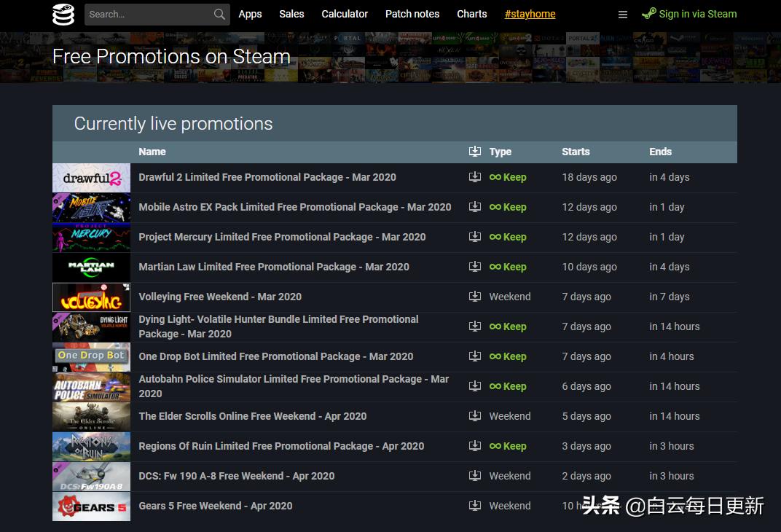The image size is (781, 532).
Task: View the Patch notes section
Action: (412, 14)
